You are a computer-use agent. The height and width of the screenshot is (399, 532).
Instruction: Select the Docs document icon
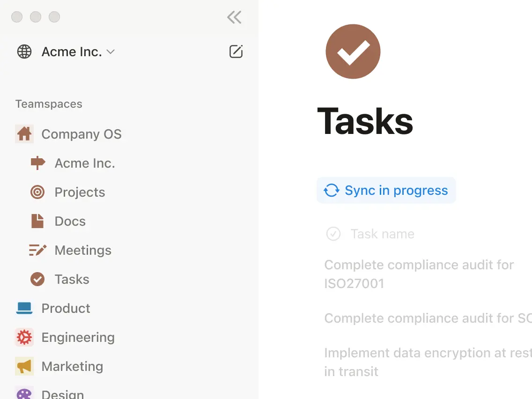37,221
